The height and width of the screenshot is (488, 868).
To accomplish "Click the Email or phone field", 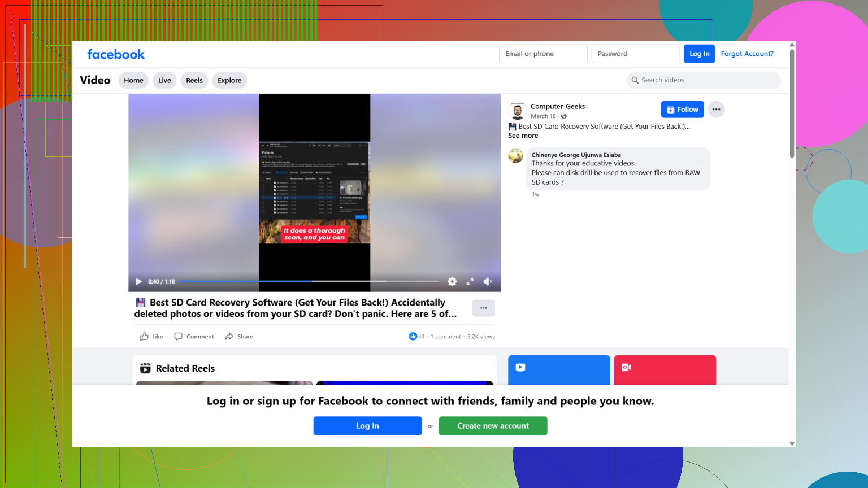I will coord(543,54).
